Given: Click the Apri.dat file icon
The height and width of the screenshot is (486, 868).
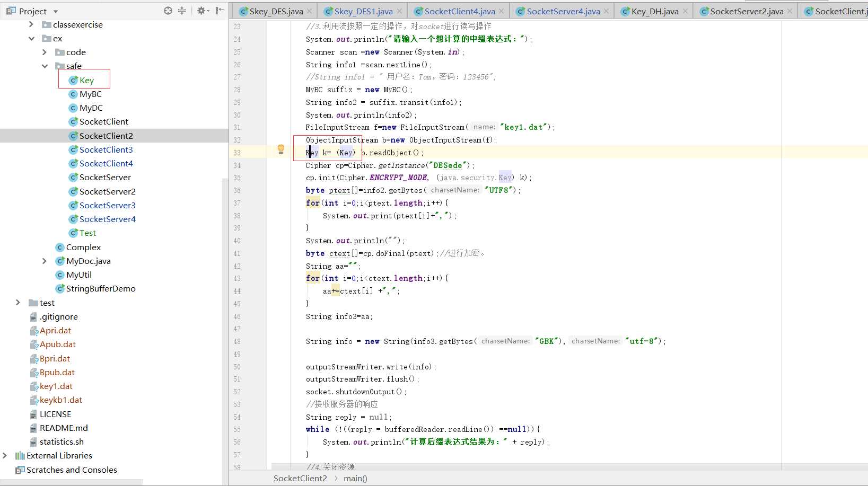Looking at the screenshot, I should point(34,331).
